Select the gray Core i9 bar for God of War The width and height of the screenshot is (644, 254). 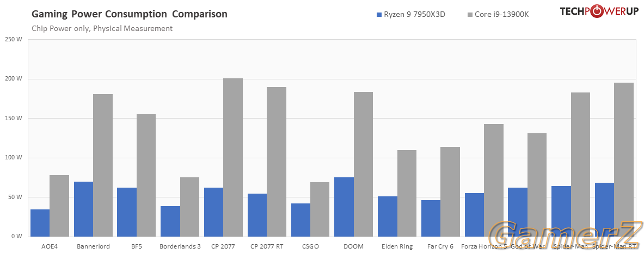click(537, 184)
